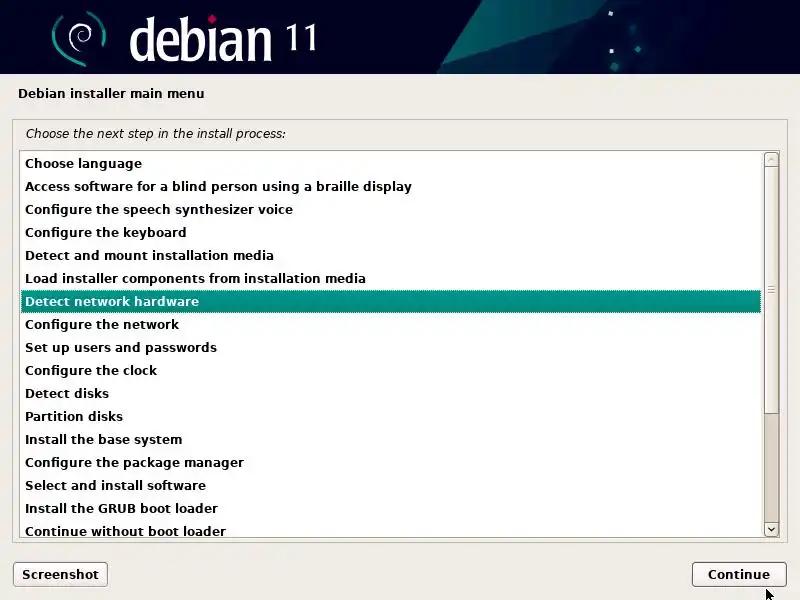This screenshot has width=800, height=600.
Task: Click the list's vertical scrollbar thumb
Action: 771,290
